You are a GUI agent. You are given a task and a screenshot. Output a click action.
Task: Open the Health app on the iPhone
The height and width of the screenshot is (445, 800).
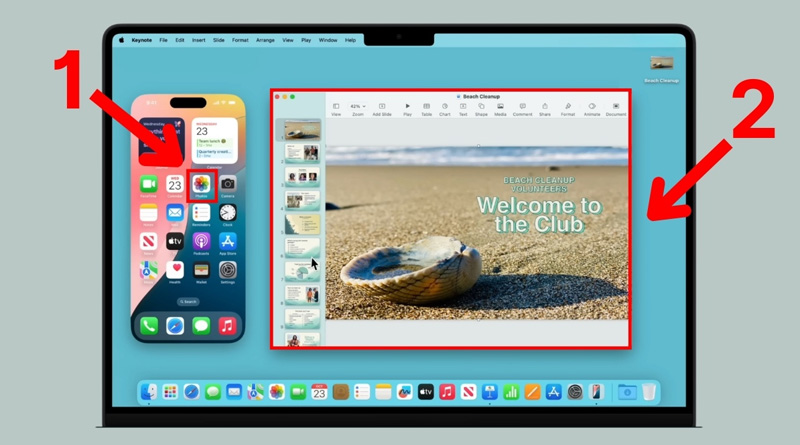coord(175,270)
